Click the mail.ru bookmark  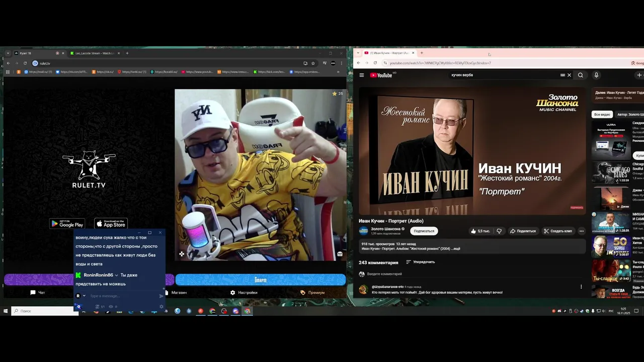(x=37, y=72)
